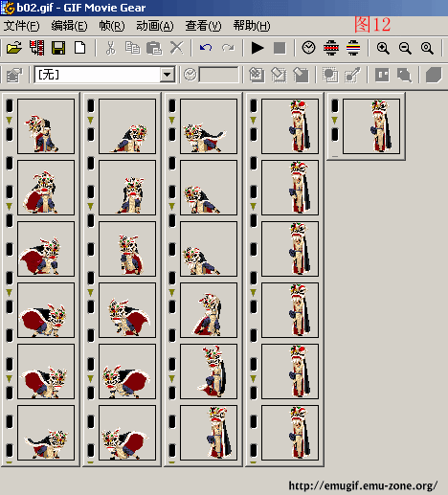This screenshot has height=495, width=448.
Task: Click the insert frame filmstrip icon
Action: click(36, 48)
